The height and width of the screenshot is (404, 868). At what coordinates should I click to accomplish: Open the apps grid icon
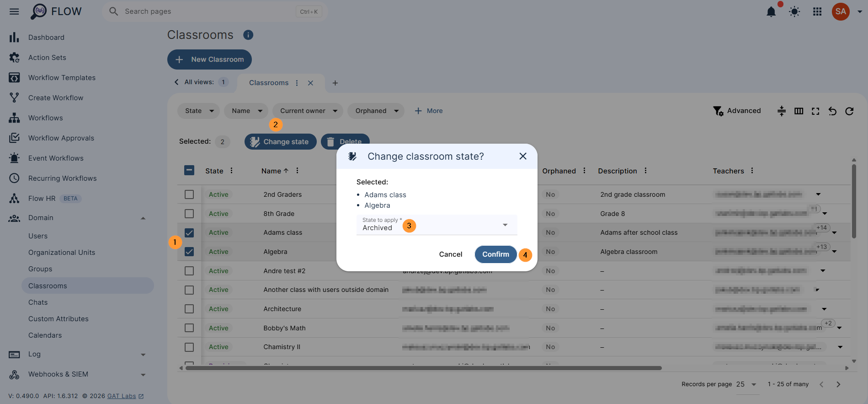pyautogui.click(x=817, y=11)
